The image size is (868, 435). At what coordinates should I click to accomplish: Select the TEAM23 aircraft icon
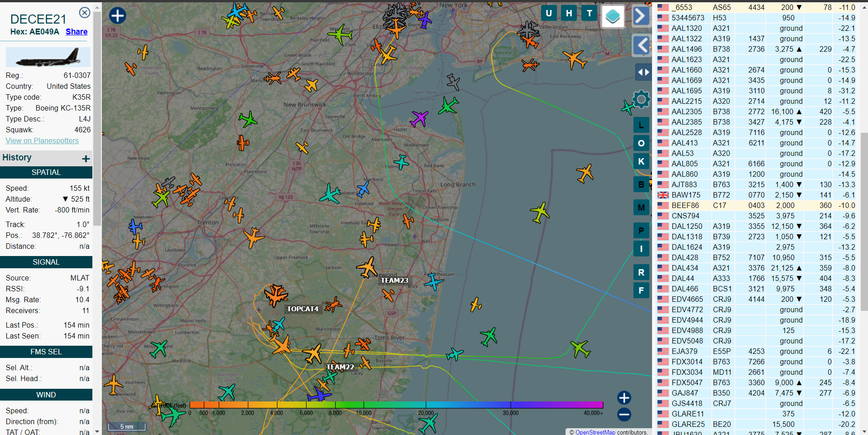click(x=367, y=267)
